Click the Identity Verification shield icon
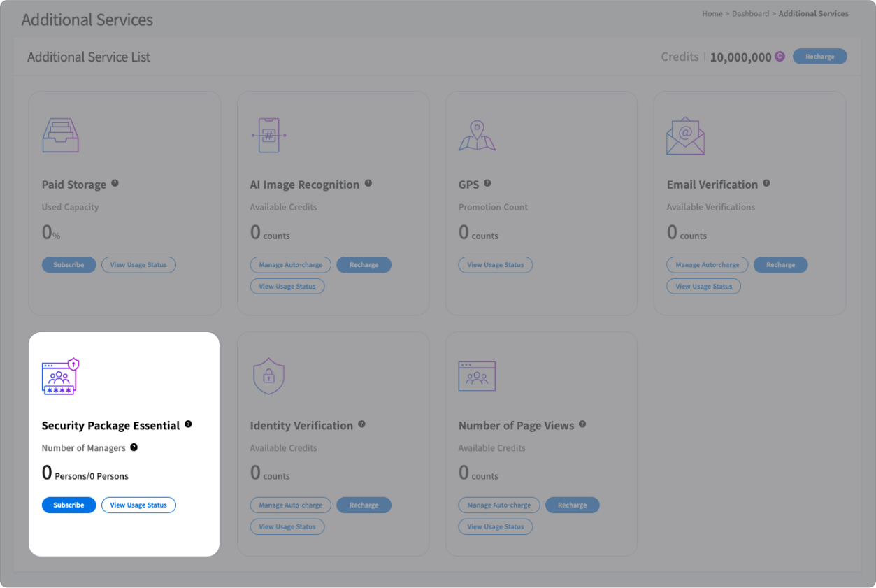 (268, 376)
